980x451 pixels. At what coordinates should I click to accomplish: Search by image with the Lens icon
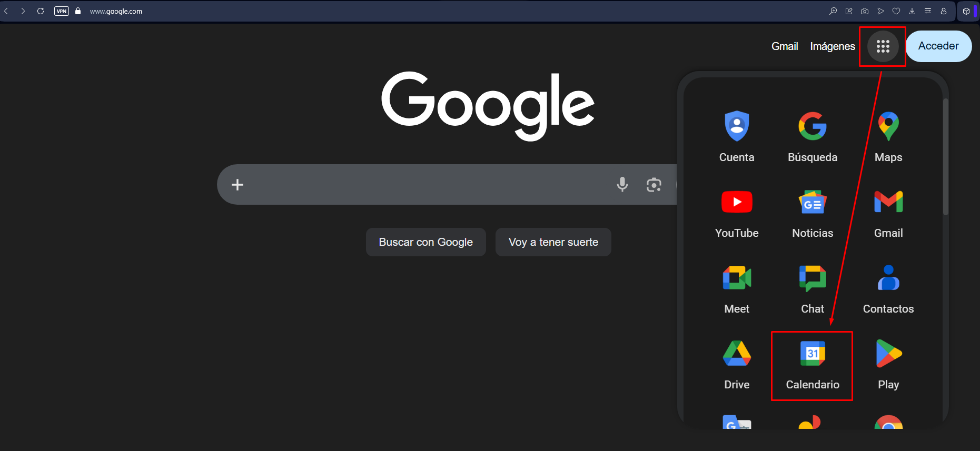pos(654,185)
